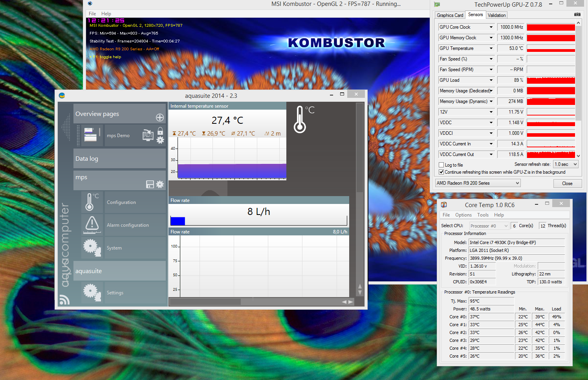
Task: Click the MSI Kombustor title bar icon
Action: click(90, 4)
